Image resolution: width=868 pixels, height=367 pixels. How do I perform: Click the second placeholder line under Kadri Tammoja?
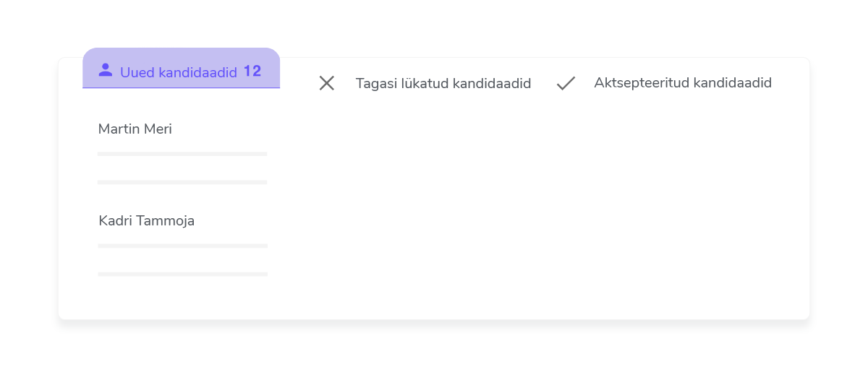coord(182,274)
